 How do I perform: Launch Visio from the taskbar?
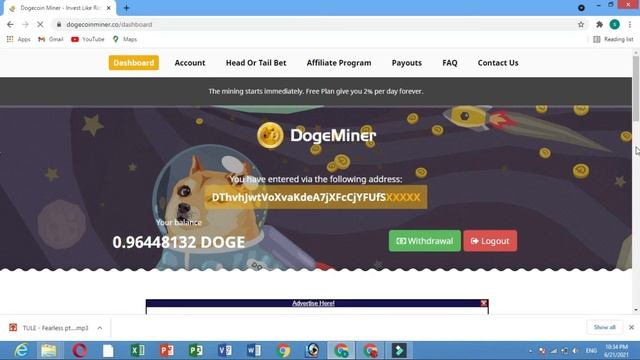[225, 351]
